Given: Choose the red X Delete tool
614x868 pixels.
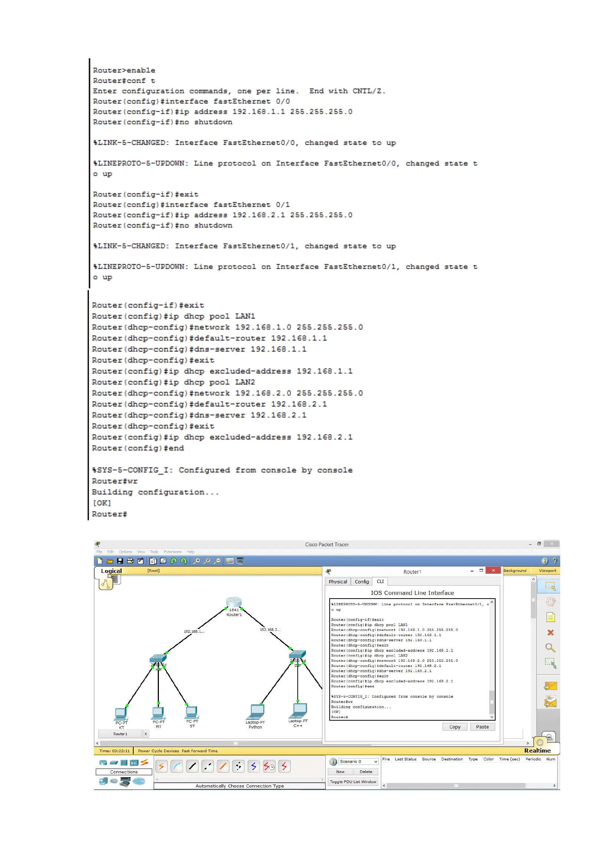Looking at the screenshot, I should coord(551,632).
